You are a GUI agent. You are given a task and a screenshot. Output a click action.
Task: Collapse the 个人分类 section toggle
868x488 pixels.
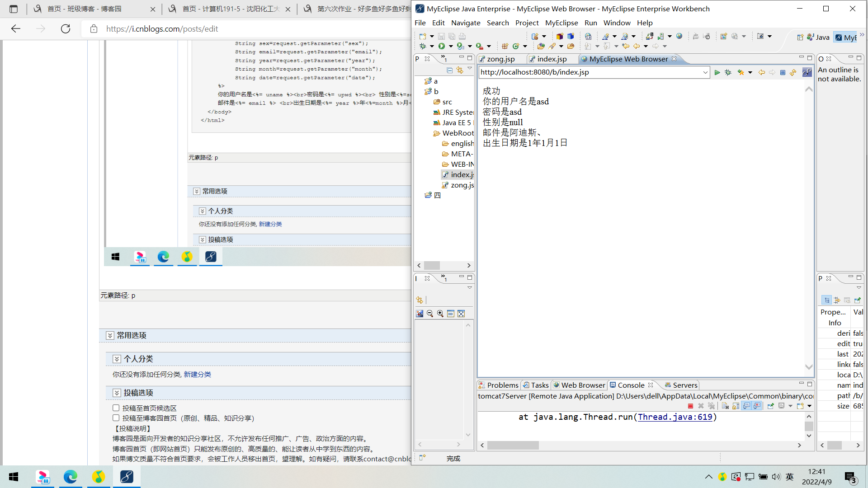point(117,359)
